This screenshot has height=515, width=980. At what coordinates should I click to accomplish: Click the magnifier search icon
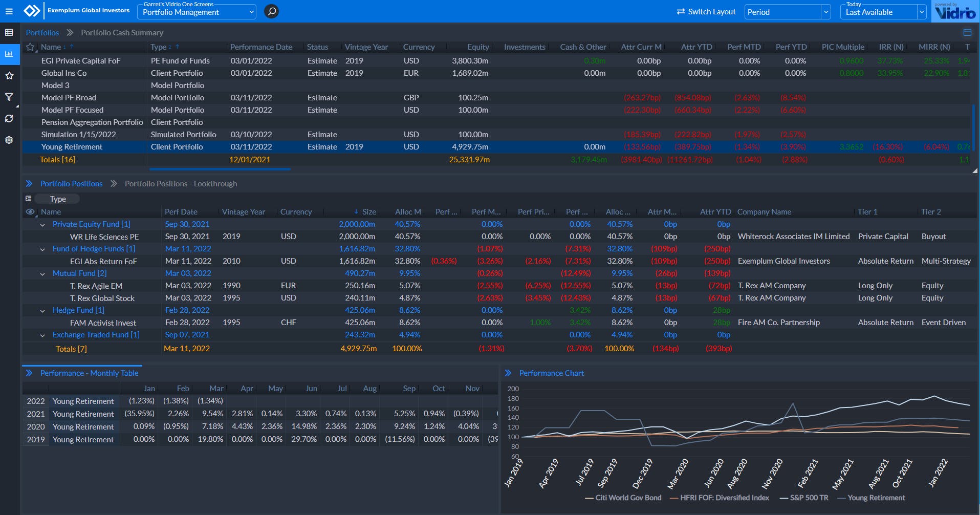pyautogui.click(x=272, y=11)
